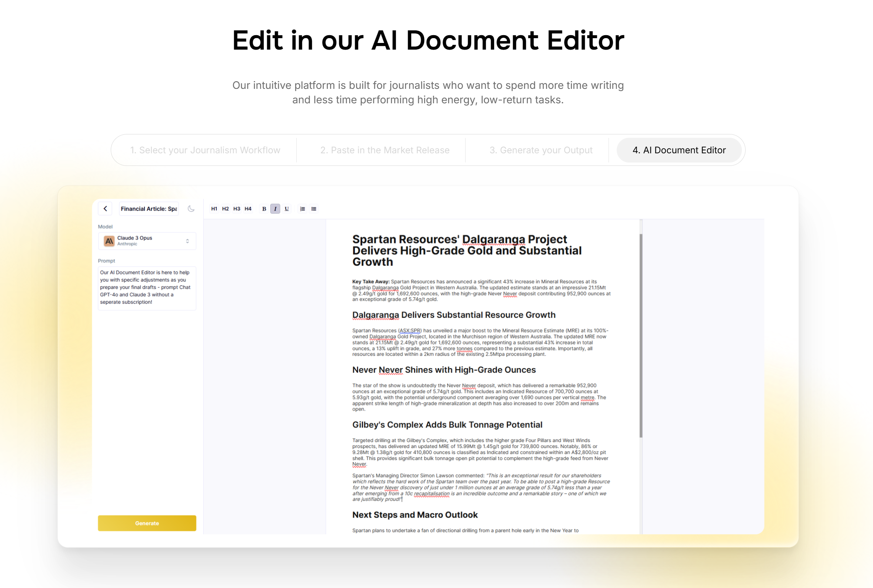Screen dimensions: 873x588
Task: Click the back arrow button
Action: click(106, 209)
